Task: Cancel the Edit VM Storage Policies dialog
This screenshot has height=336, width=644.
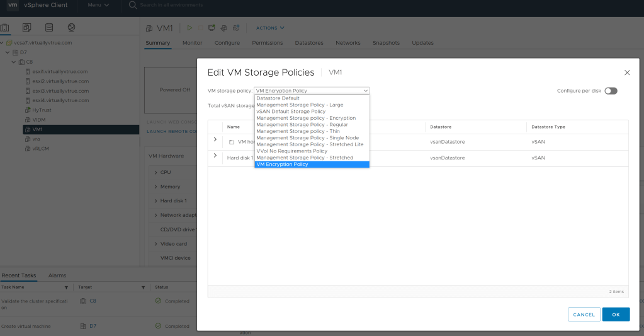Action: tap(584, 315)
